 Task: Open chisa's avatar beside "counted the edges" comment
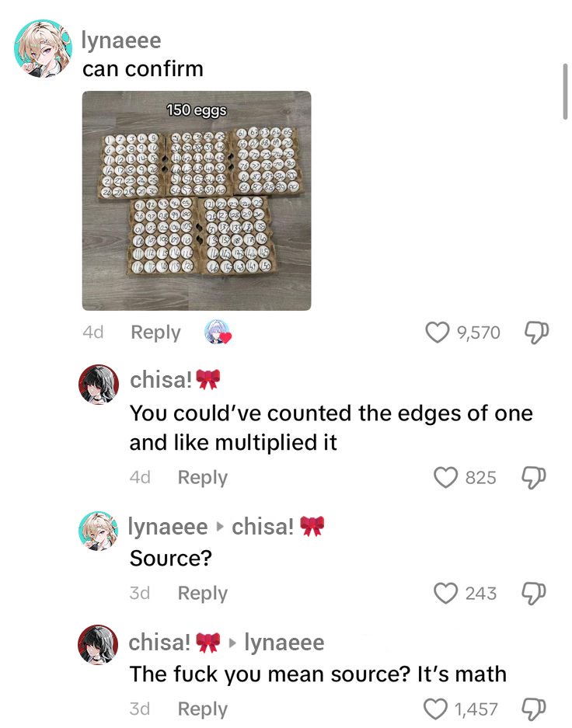[x=98, y=385]
